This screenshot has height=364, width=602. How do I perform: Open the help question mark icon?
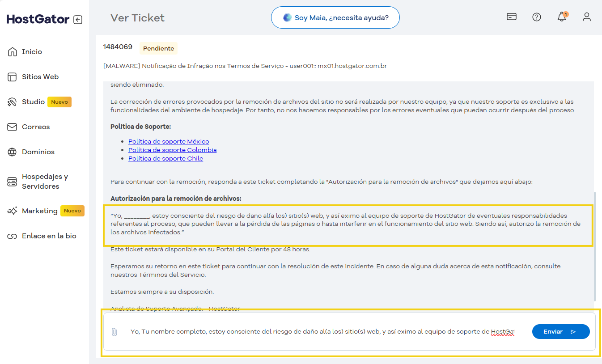(x=537, y=17)
